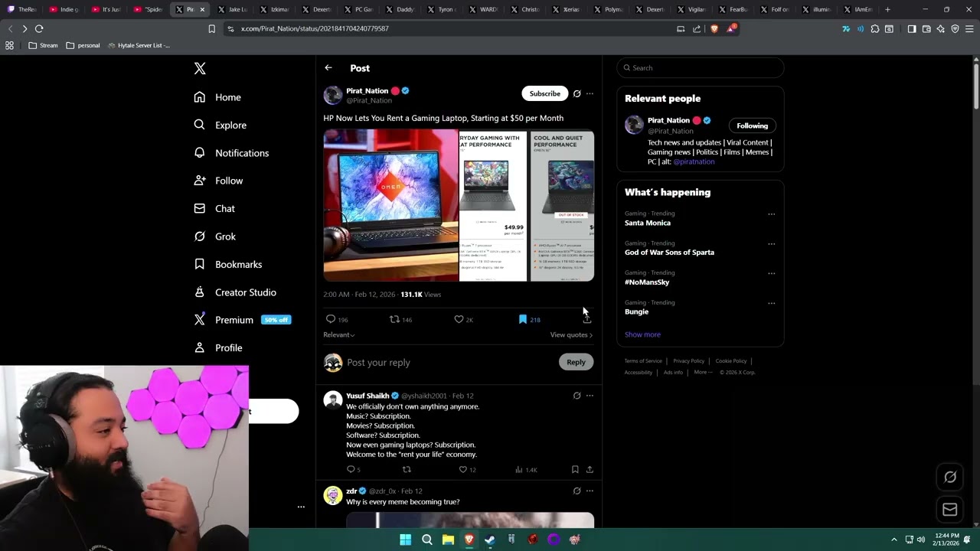Click the X logo in the sidebar

200,68
